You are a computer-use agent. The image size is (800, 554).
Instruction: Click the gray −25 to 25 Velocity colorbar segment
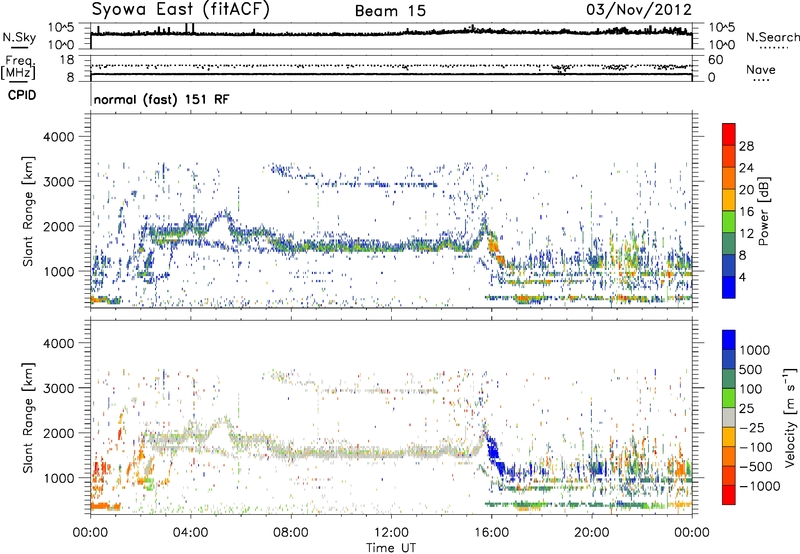pos(729,417)
